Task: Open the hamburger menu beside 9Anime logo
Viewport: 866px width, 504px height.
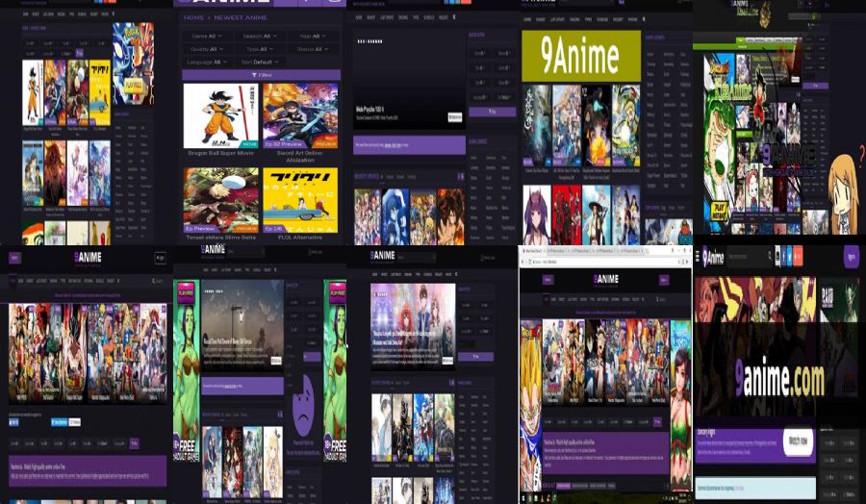Action: tap(698, 256)
